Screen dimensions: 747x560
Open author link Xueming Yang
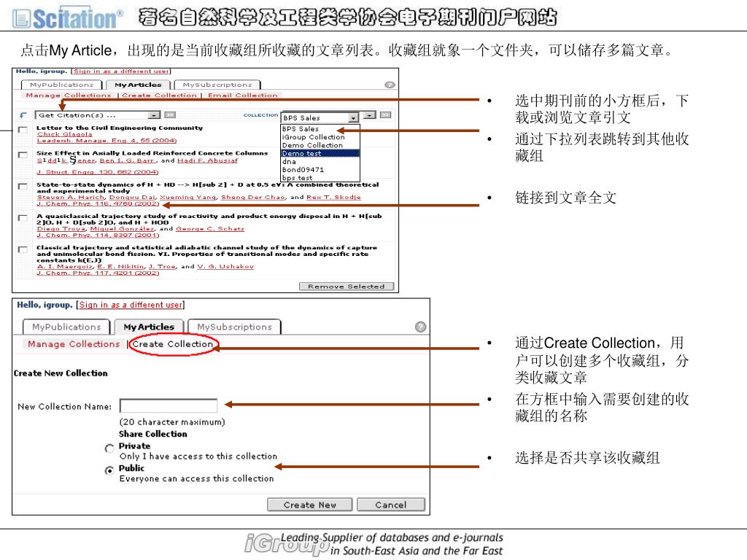coord(187,197)
